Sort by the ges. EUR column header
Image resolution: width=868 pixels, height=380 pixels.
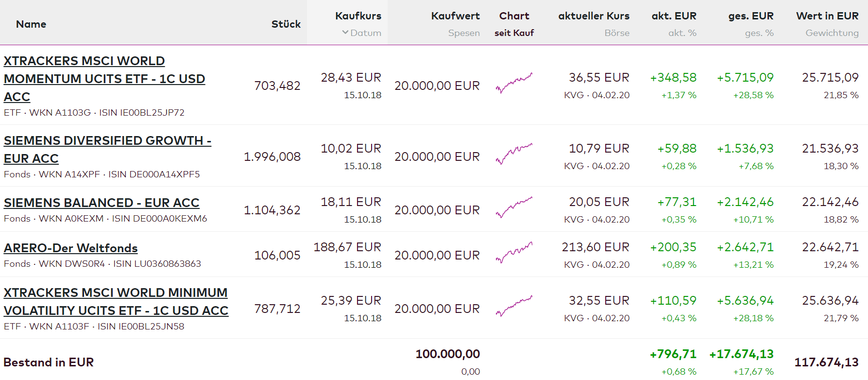750,16
